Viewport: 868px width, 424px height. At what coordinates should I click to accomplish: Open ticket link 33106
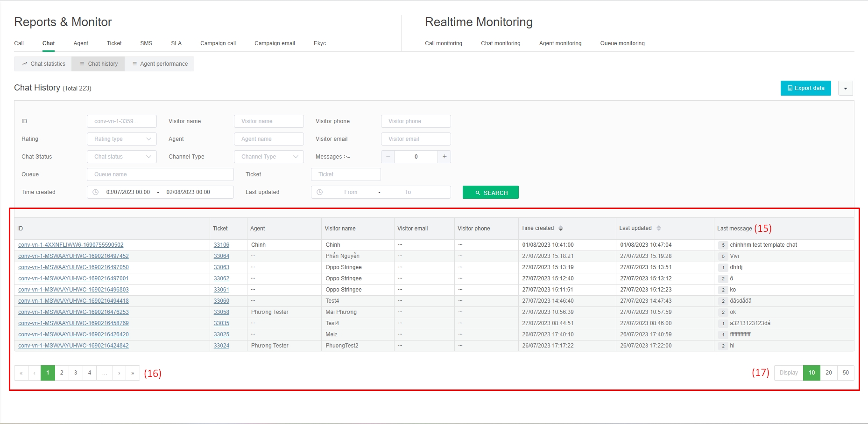click(221, 245)
